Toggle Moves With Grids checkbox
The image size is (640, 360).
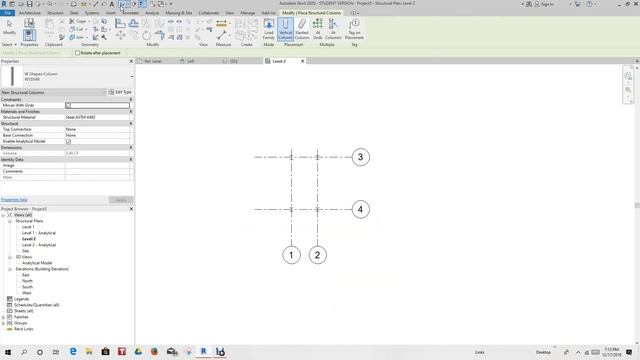point(68,105)
